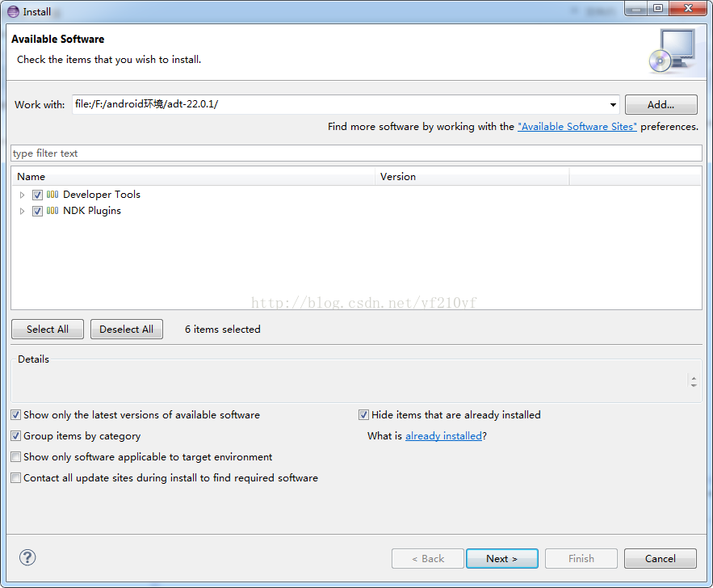
Task: Click the Deselect All button
Action: click(x=127, y=330)
